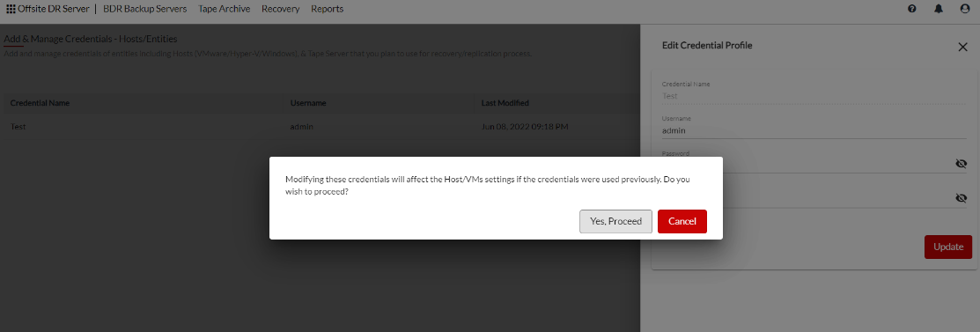Screen dimensions: 980x332
Task: Toggle confirm password visibility eye icon
Action: tap(962, 198)
